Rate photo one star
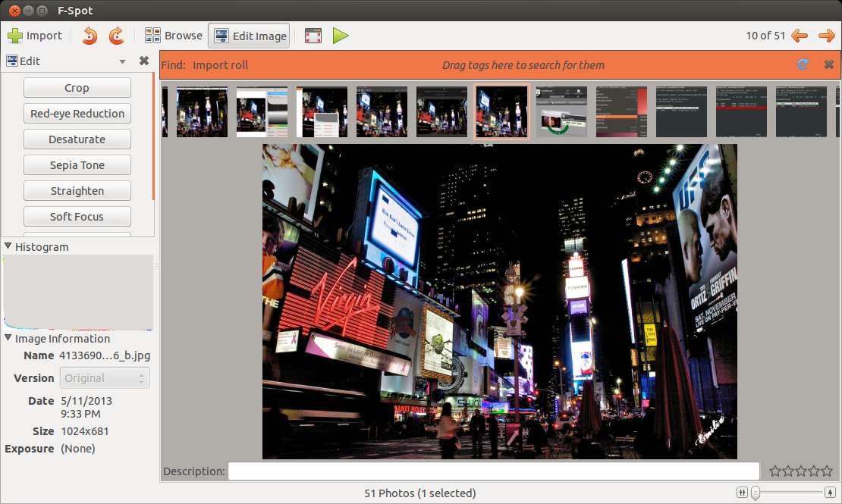 tap(775, 471)
